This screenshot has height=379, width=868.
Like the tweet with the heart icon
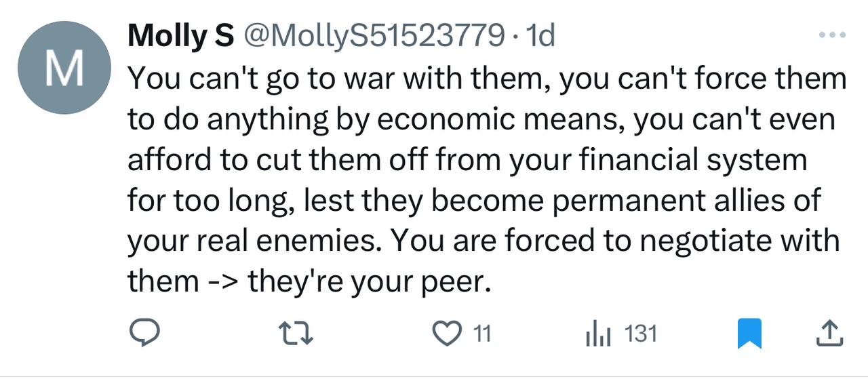coord(445,333)
